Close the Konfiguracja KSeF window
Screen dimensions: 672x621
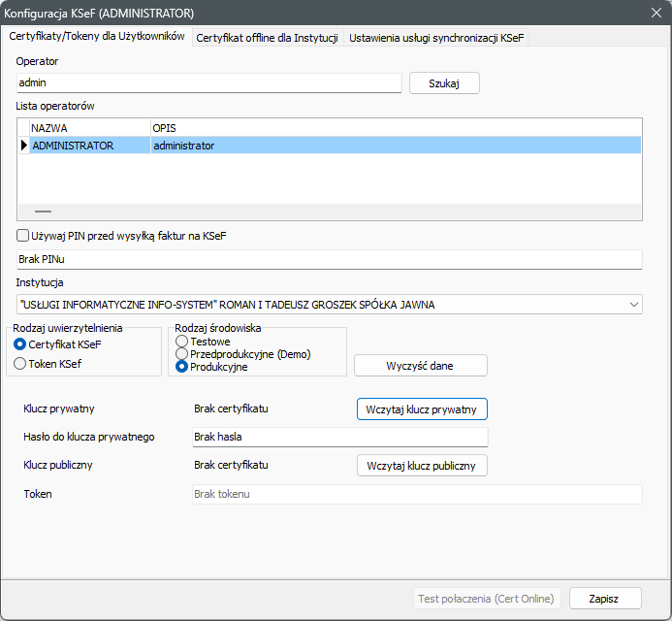[x=653, y=14]
